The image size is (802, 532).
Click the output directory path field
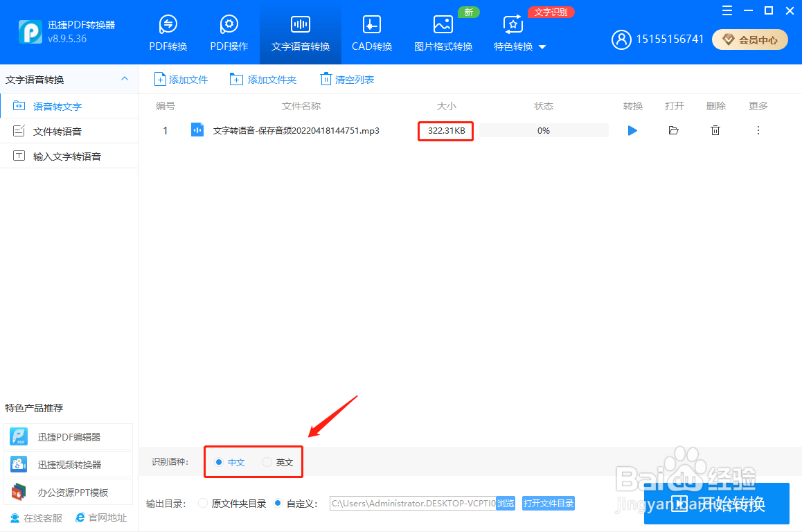point(413,504)
